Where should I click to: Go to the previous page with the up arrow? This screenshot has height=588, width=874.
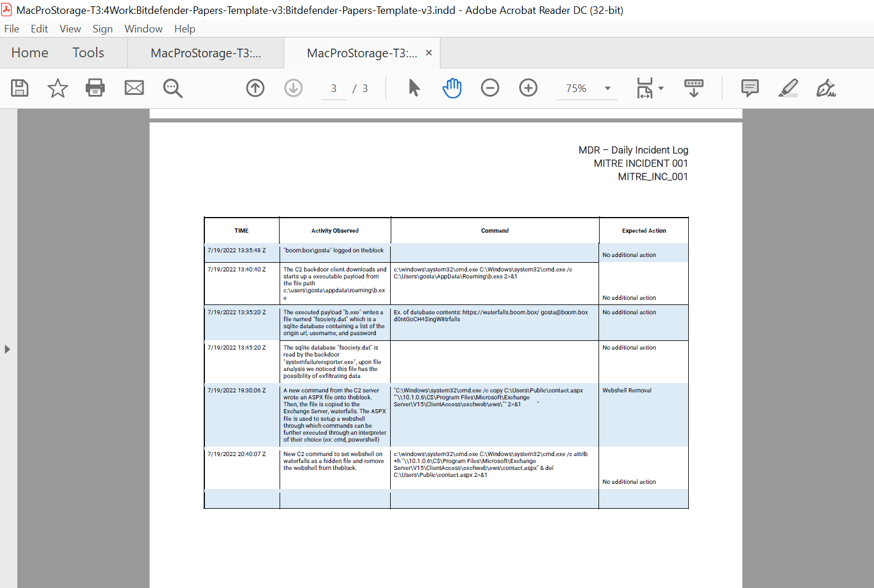click(255, 88)
